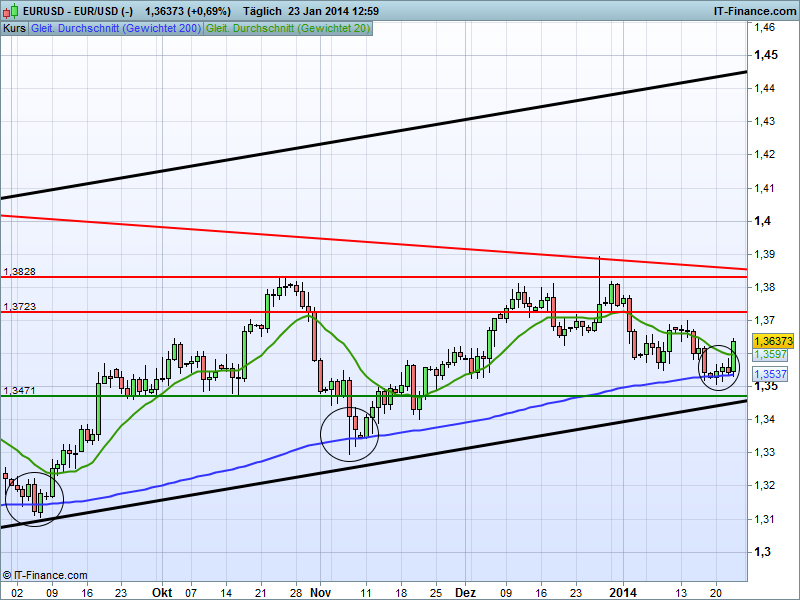Click the candlestick chart icon beside EURUSD
The image size is (800, 600).
(12, 9)
